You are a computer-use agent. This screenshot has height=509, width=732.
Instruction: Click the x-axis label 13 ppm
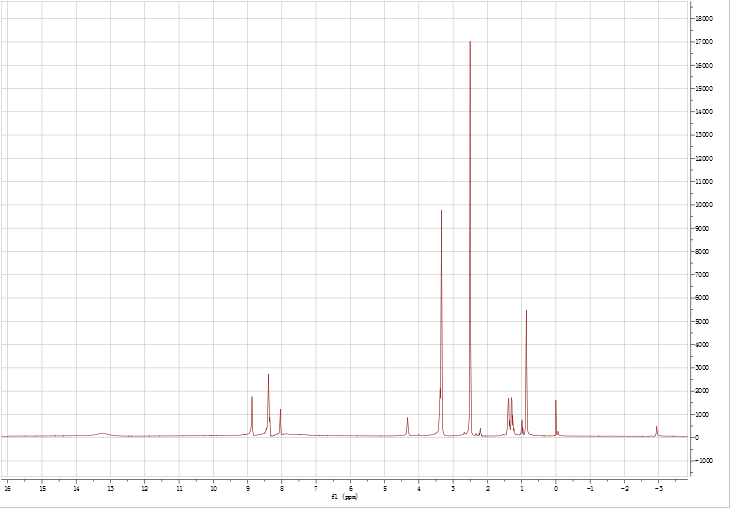click(111, 488)
